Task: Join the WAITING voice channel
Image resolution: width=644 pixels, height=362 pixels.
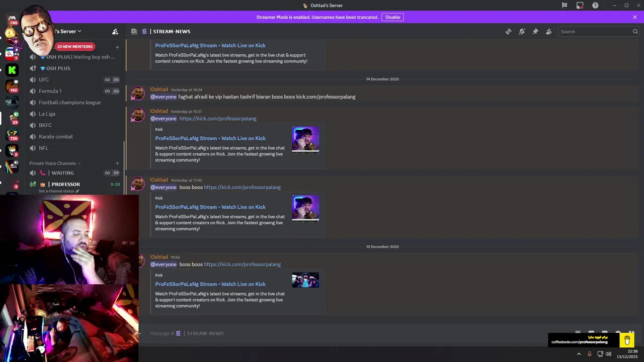Action: pyautogui.click(x=75, y=173)
